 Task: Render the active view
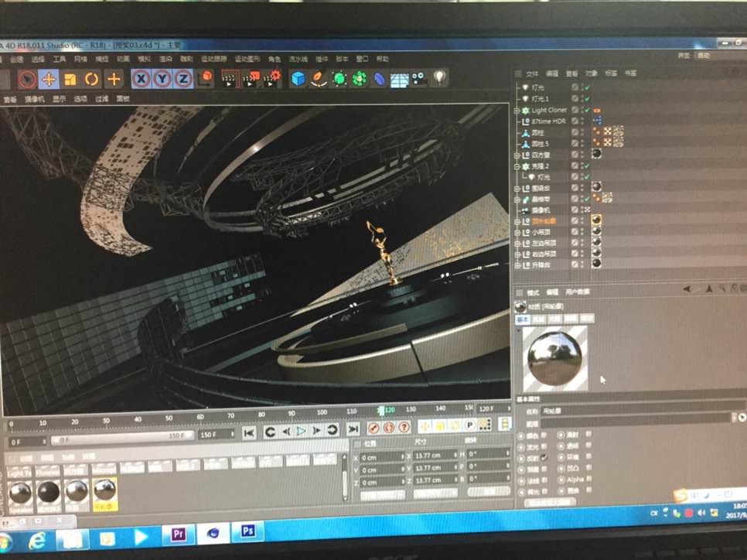point(229,79)
